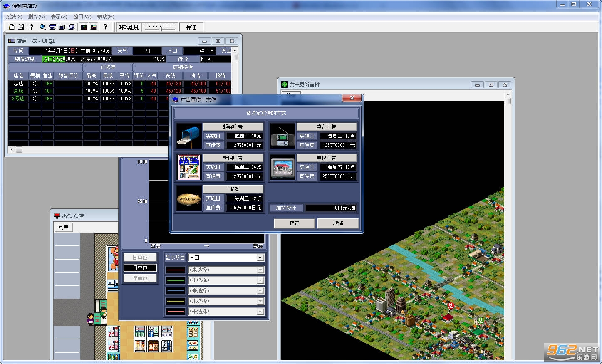
Task: Select the mailbox 邮寄广告 icon
Action: click(x=189, y=136)
